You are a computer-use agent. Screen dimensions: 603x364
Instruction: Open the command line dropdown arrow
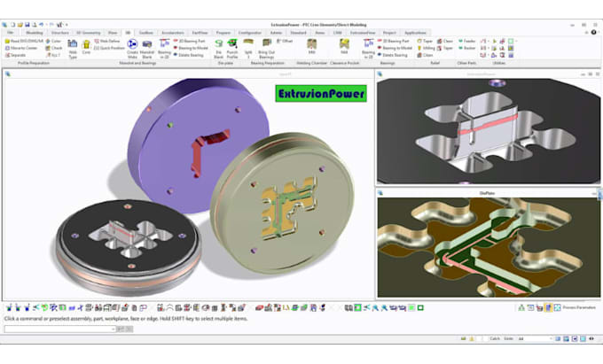click(113, 329)
